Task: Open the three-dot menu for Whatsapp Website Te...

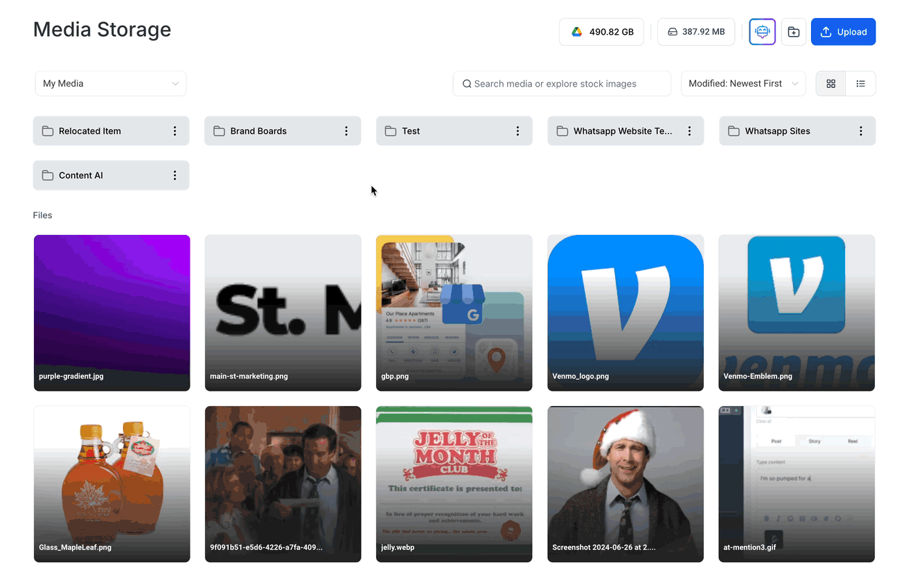Action: (689, 131)
